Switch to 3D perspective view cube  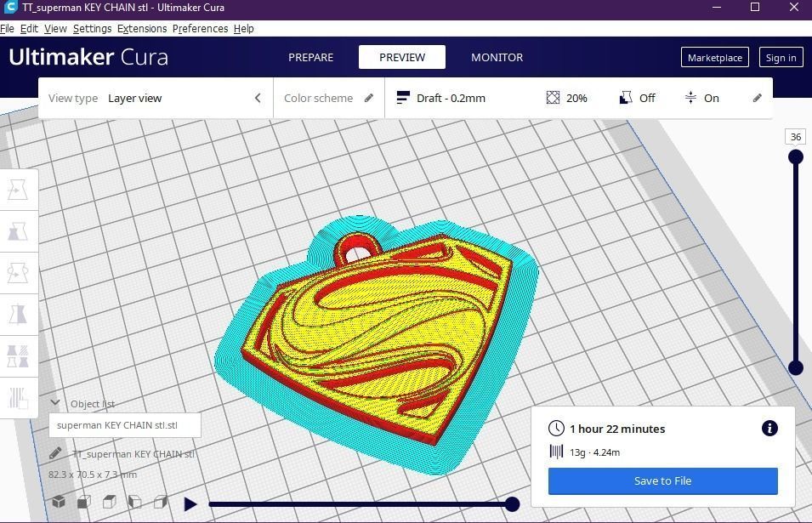point(59,501)
